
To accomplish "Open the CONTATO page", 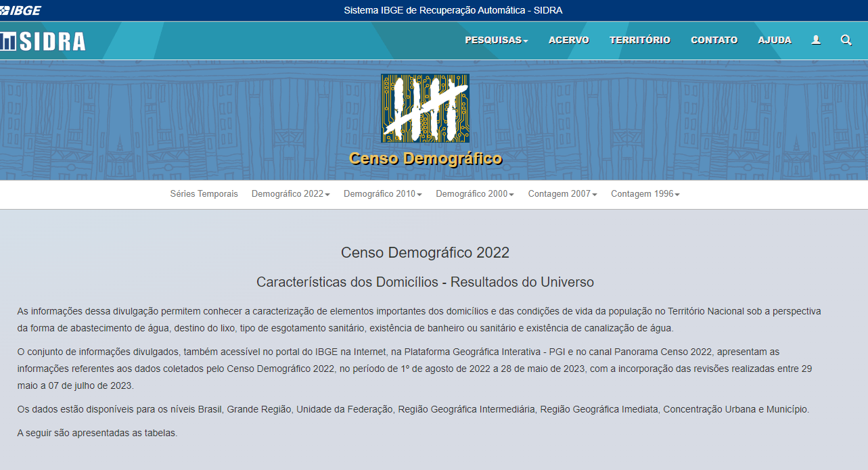I will [x=714, y=40].
